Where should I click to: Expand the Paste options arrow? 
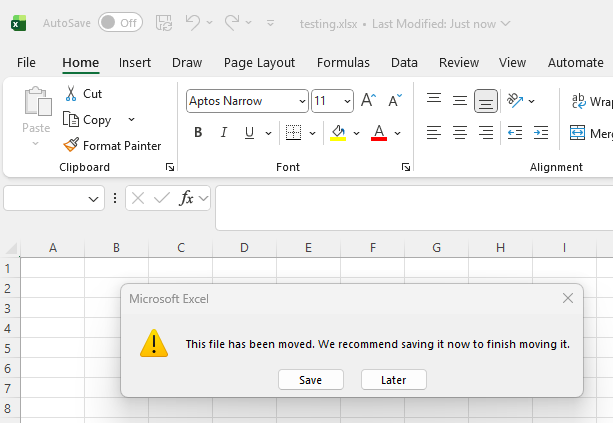(36, 143)
